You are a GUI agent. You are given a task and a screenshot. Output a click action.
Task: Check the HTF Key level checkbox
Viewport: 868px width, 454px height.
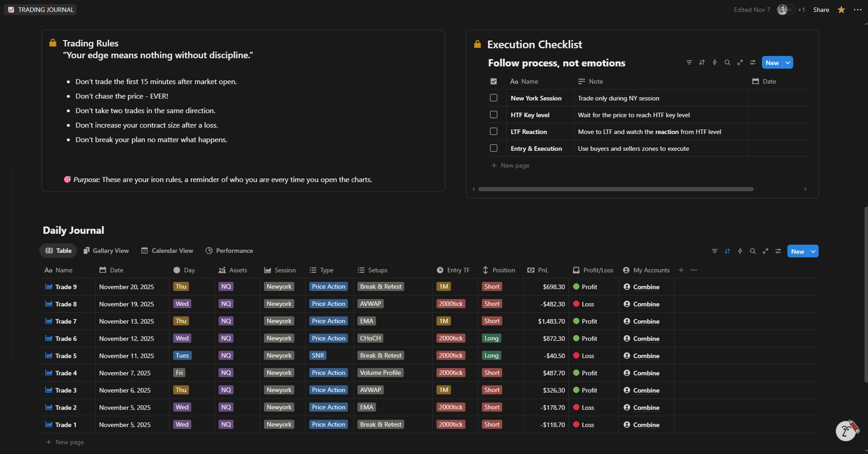tap(494, 115)
